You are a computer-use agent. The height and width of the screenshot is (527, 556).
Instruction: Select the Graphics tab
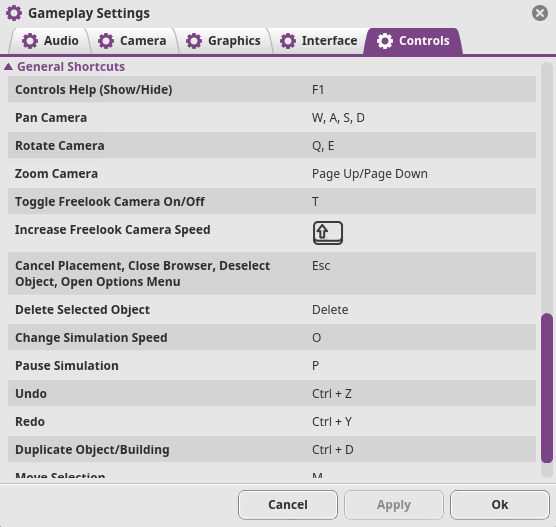pyautogui.click(x=223, y=41)
